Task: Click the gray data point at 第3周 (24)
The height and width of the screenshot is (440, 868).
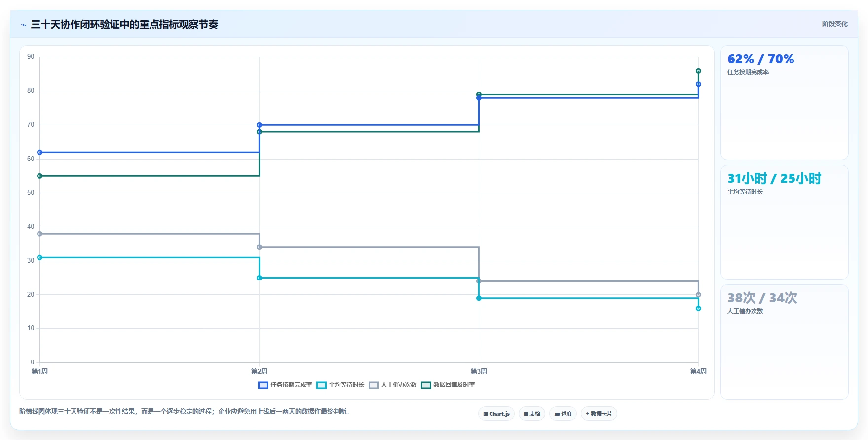Action: [x=479, y=281]
